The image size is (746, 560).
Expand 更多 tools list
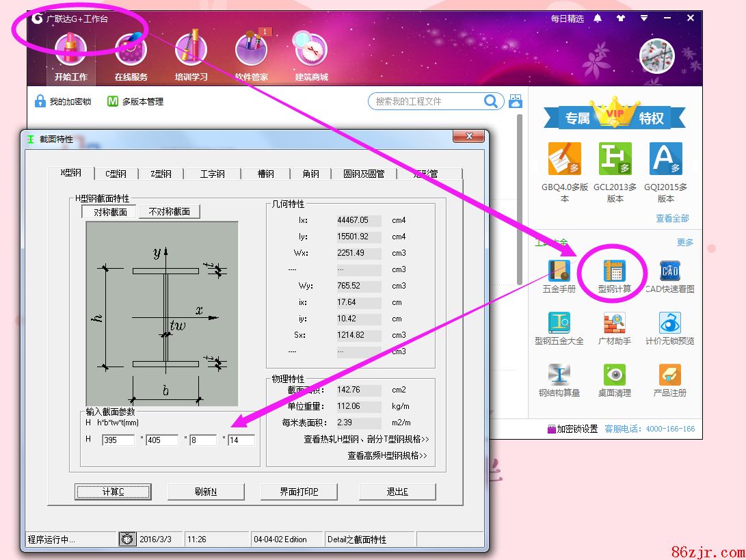[684, 243]
